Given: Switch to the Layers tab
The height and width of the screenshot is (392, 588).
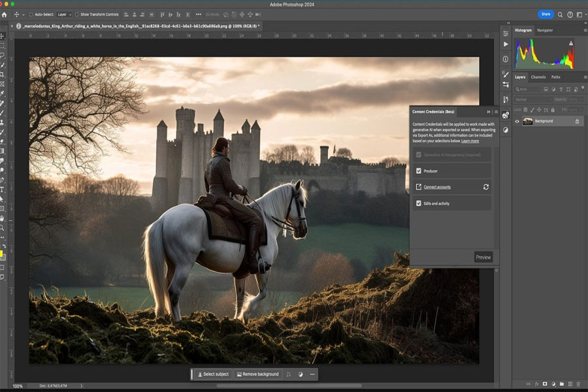Looking at the screenshot, I should click(x=520, y=77).
